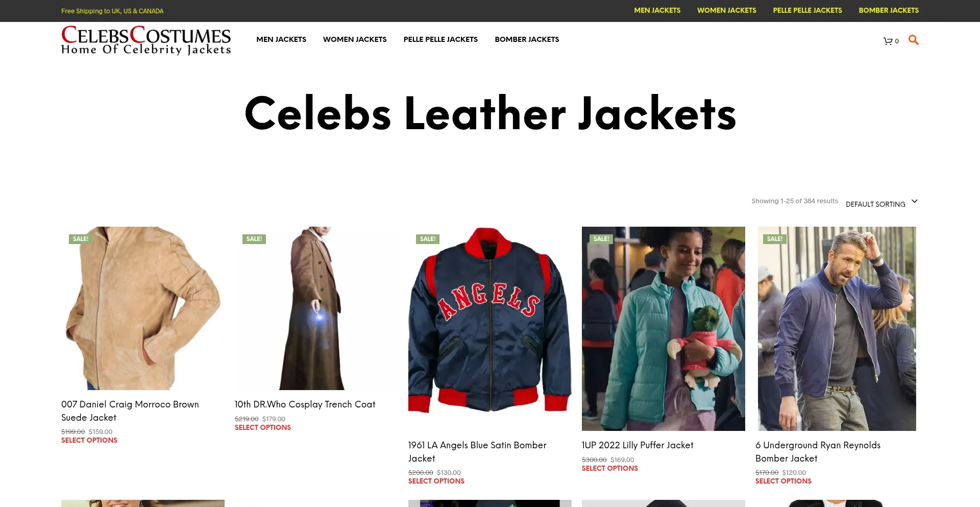Click the orange search magnifier icon
Viewport: 980px width, 507px height.
(914, 40)
